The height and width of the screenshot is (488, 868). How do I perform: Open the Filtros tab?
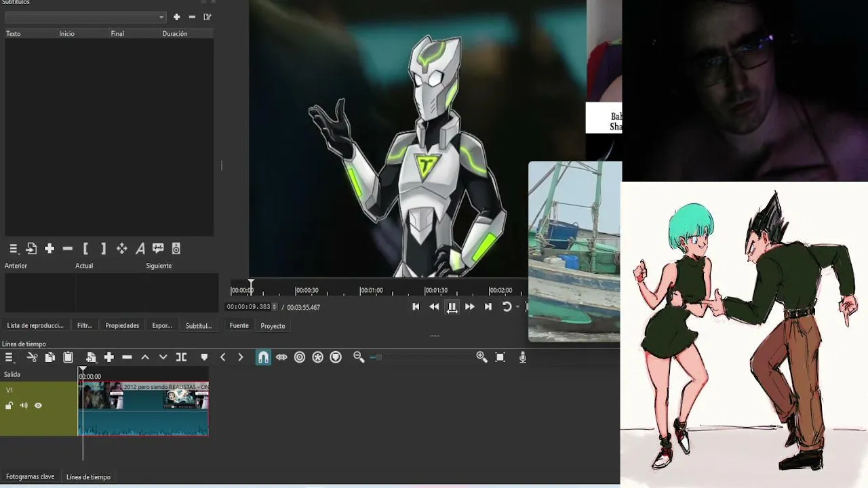[x=85, y=325]
